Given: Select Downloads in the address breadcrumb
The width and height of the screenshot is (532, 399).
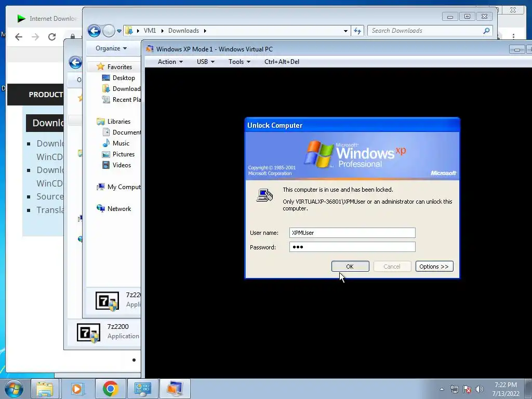Looking at the screenshot, I should coord(183,31).
